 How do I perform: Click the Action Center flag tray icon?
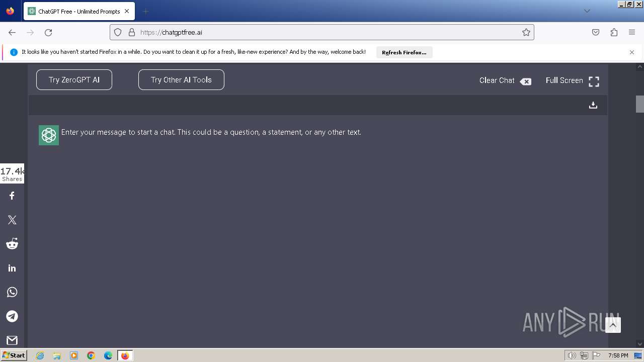coord(596,355)
